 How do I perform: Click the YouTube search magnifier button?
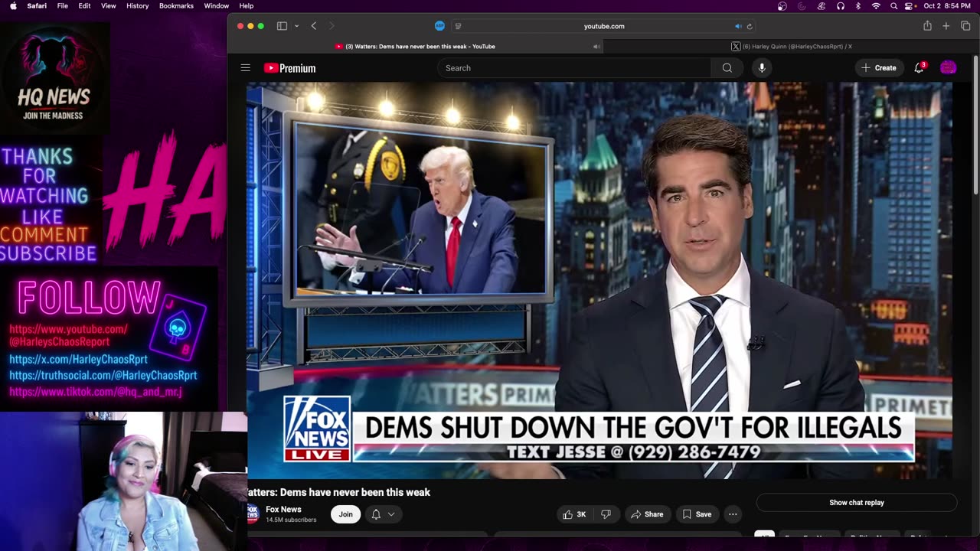point(727,68)
